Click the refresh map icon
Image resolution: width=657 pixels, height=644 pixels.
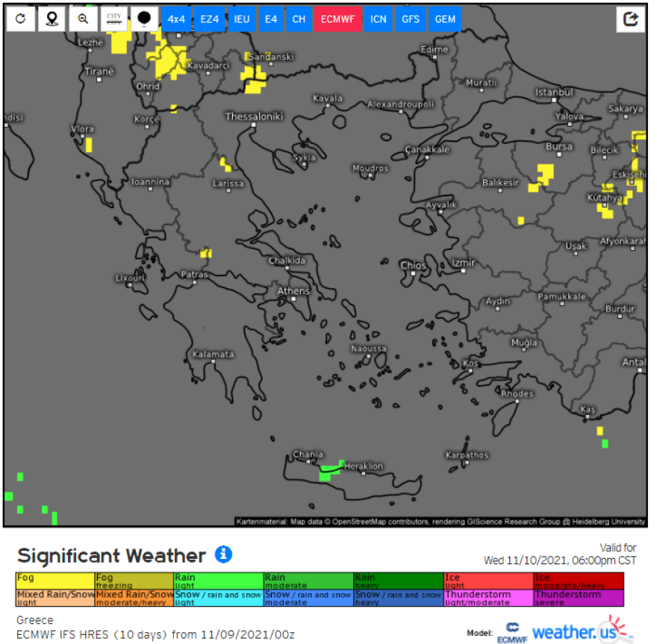[21, 19]
